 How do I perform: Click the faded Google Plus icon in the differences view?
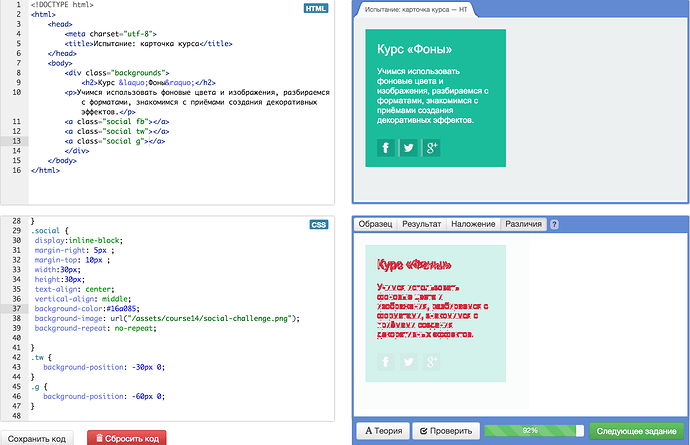(431, 362)
